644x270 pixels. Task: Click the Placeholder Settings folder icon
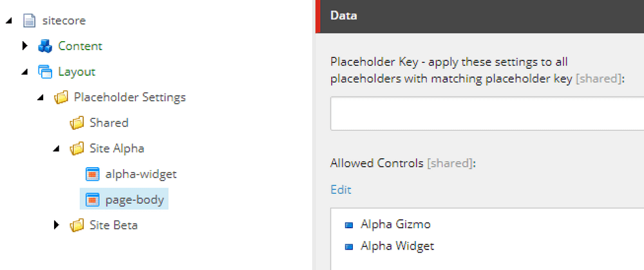pos(61,97)
